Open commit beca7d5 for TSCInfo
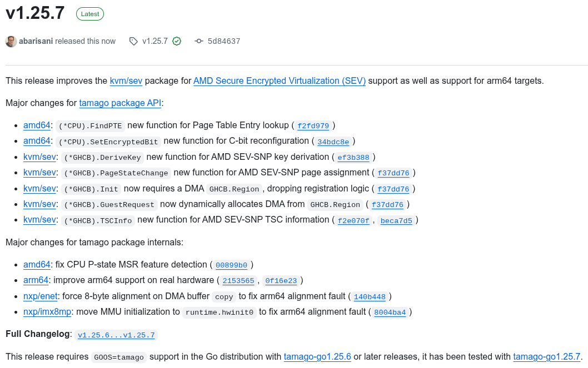The height and width of the screenshot is (368, 588). point(396,220)
